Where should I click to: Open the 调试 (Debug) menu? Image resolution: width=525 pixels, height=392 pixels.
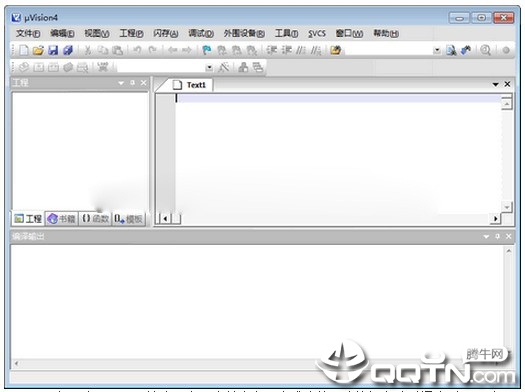pos(201,33)
